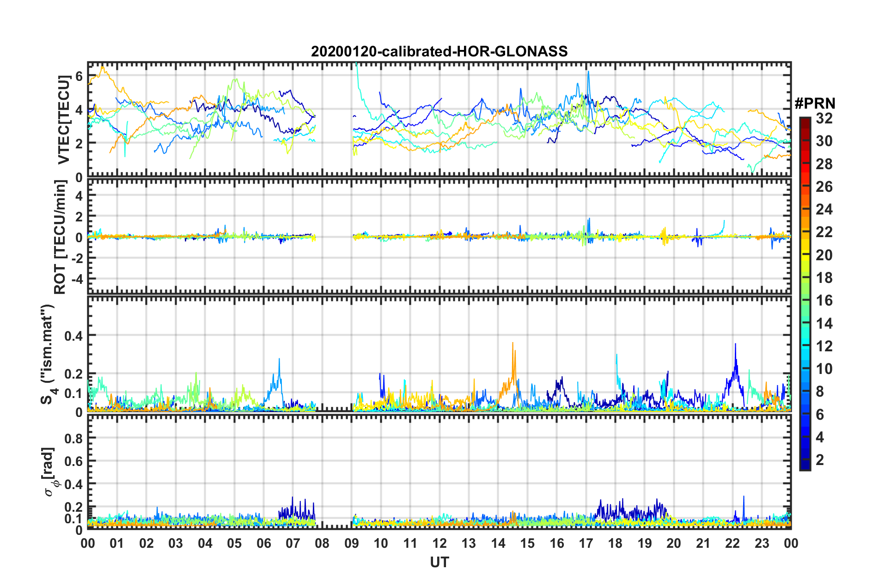Click the PRN colorbar gradient strip

click(x=805, y=294)
